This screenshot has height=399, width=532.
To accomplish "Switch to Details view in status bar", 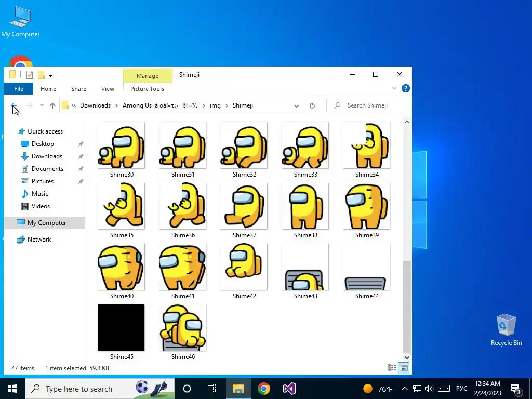I will click(x=392, y=368).
